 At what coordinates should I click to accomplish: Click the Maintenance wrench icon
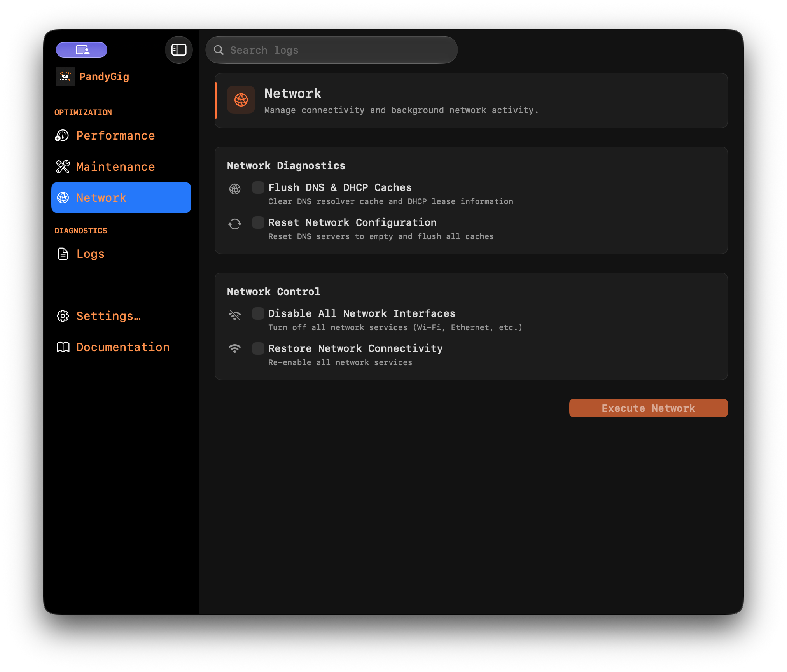(63, 167)
